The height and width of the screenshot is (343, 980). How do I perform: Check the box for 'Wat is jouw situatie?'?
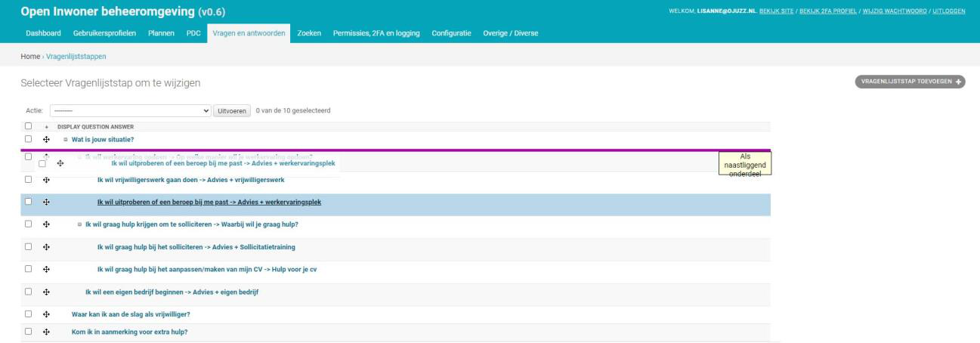(28, 140)
